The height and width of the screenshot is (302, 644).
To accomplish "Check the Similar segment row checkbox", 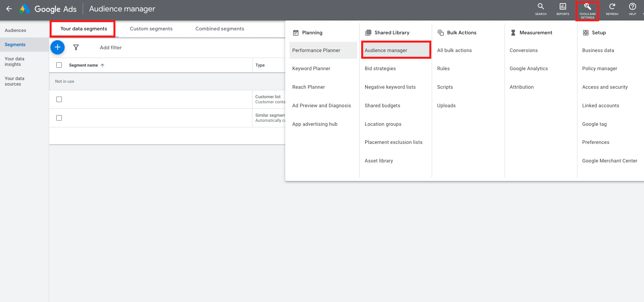I will 59,118.
